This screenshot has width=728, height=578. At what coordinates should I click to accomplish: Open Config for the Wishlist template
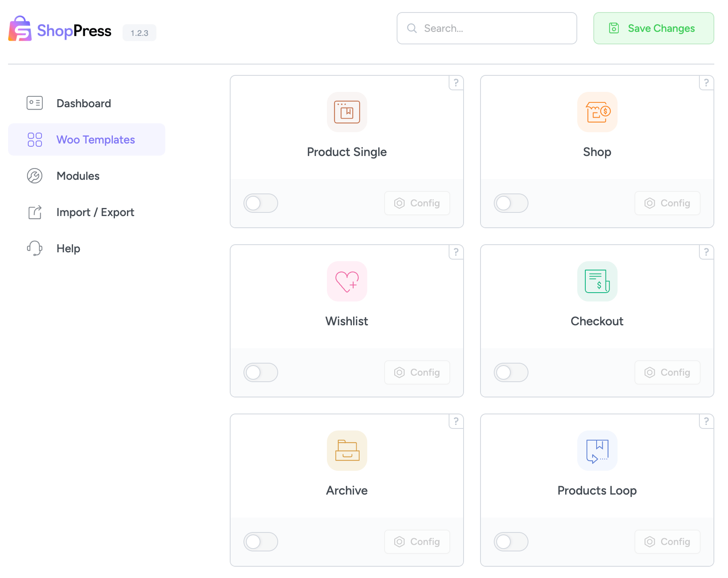pyautogui.click(x=417, y=372)
